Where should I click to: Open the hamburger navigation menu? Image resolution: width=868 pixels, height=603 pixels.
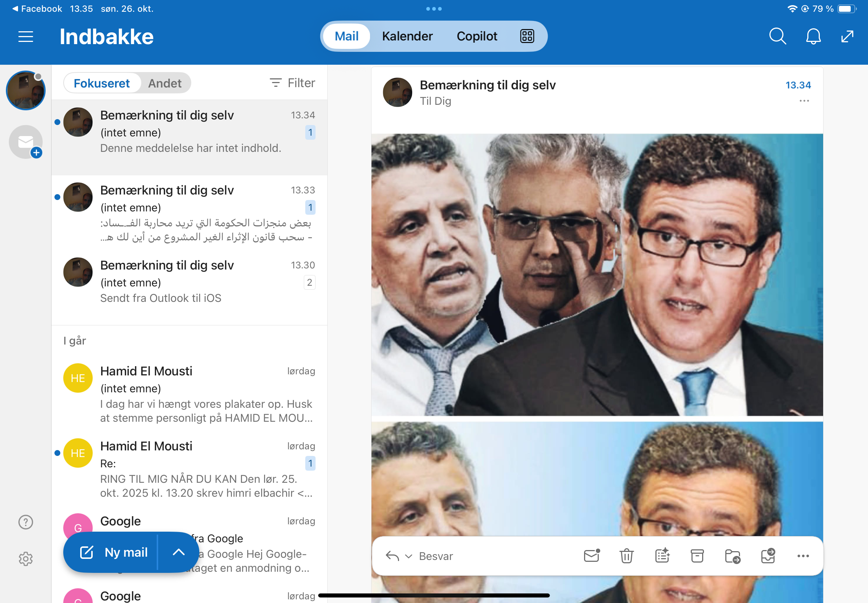[26, 37]
